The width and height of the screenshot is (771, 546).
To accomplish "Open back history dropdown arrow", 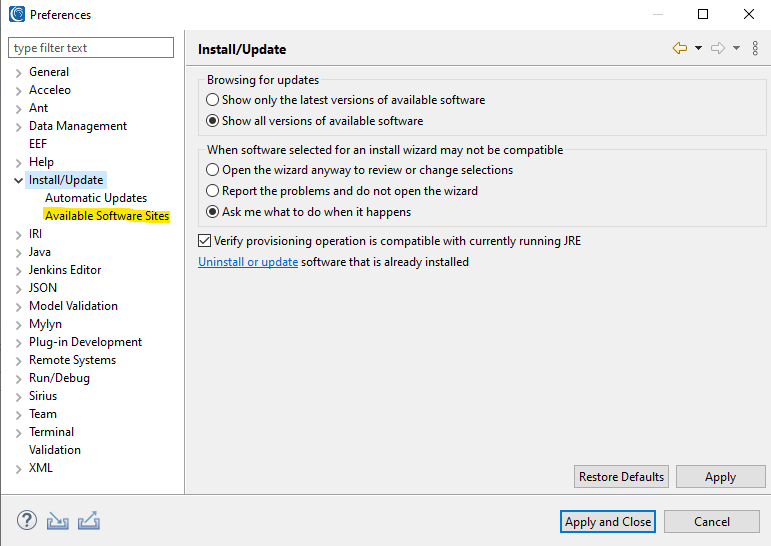I will click(x=698, y=48).
